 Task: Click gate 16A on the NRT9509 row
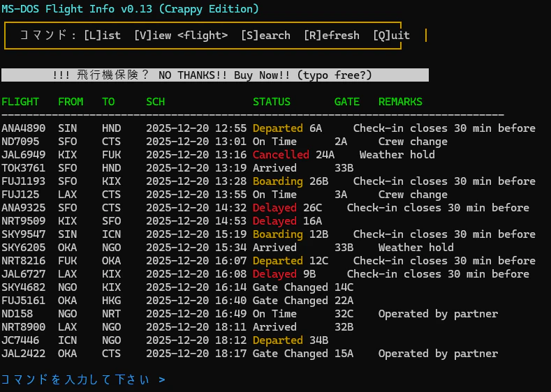[313, 221]
